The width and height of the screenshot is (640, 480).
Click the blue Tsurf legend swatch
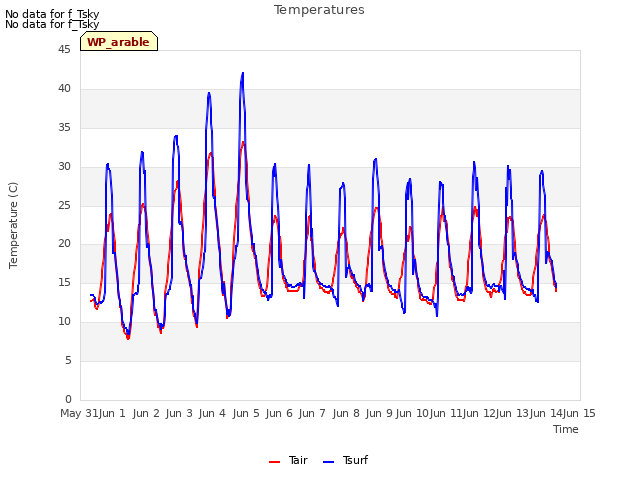coord(329,462)
